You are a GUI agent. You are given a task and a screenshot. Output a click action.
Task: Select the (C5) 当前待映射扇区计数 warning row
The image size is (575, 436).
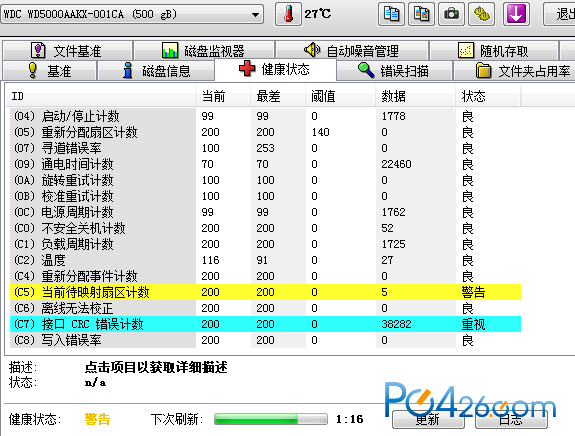(265, 292)
